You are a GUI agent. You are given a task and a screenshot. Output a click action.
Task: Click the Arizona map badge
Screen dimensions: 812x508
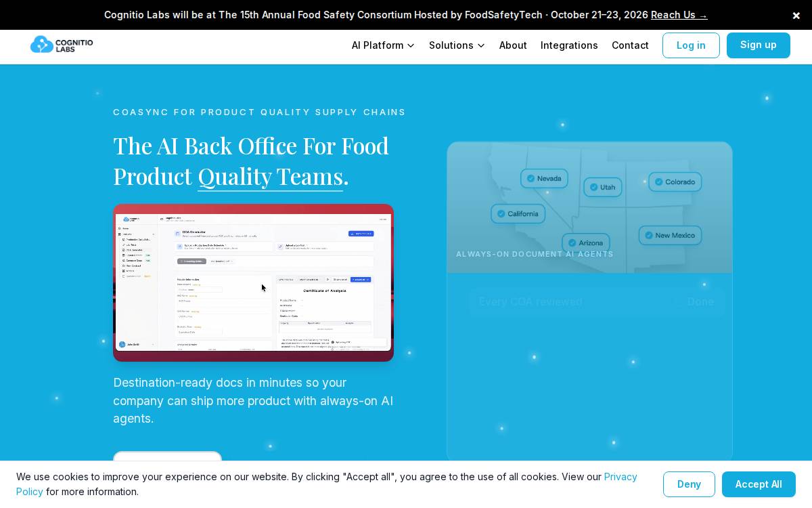point(586,243)
